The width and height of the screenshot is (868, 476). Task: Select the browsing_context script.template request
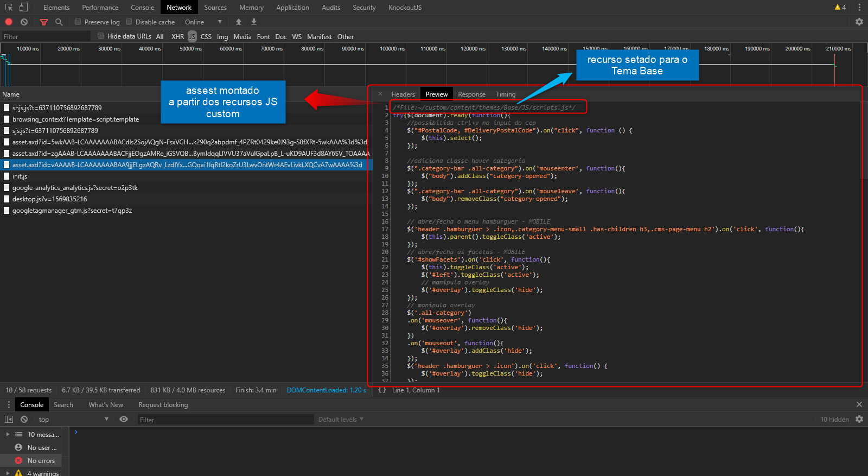186,119
